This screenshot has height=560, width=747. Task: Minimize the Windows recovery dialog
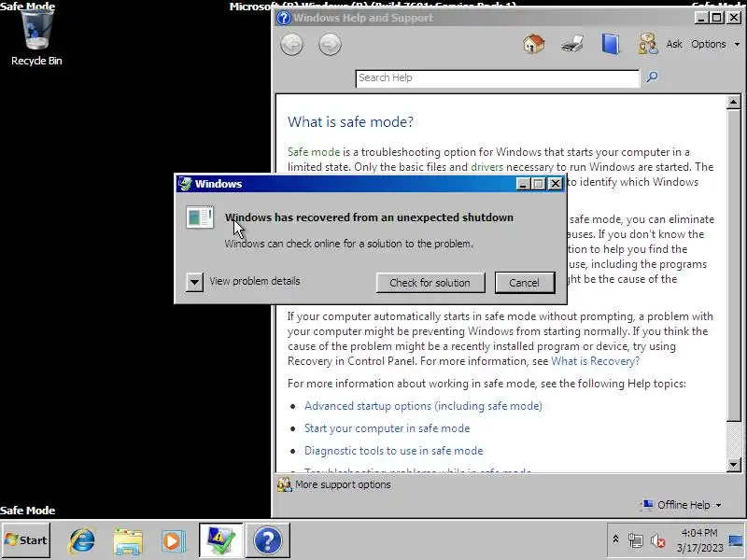(523, 184)
